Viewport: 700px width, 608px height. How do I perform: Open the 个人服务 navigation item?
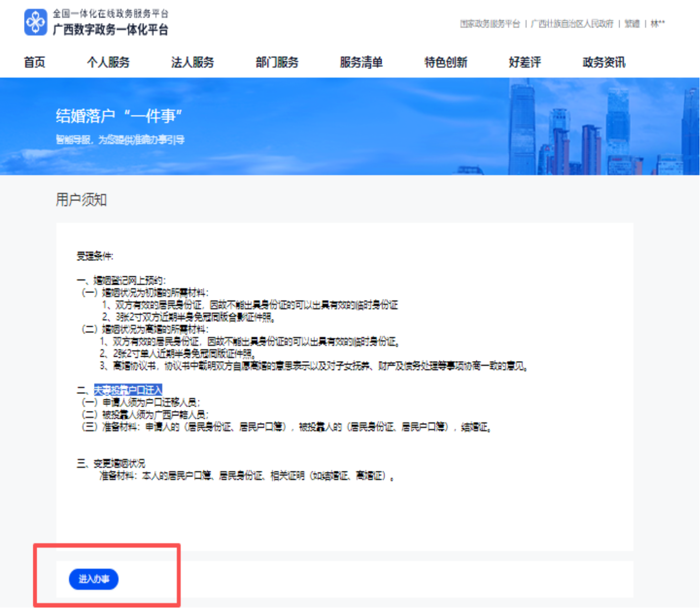108,62
